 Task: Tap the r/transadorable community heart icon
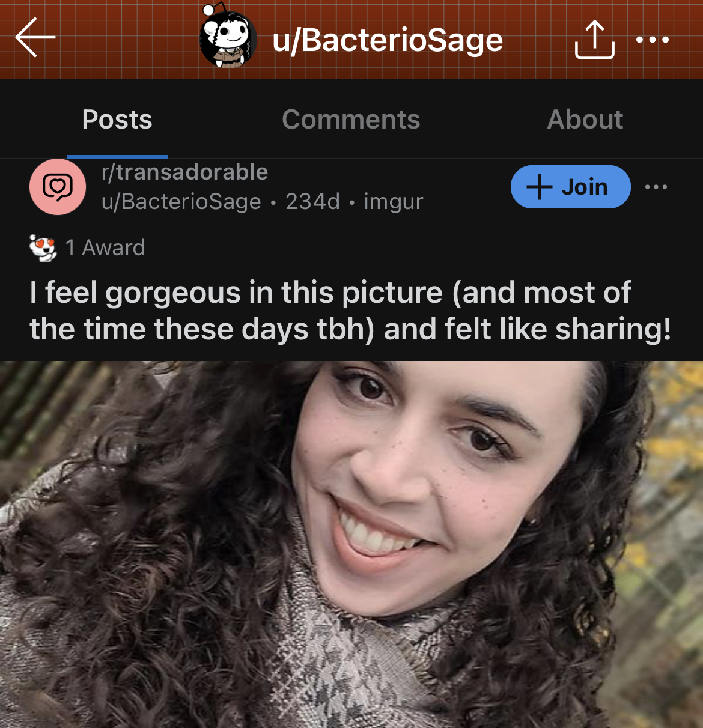(x=58, y=187)
